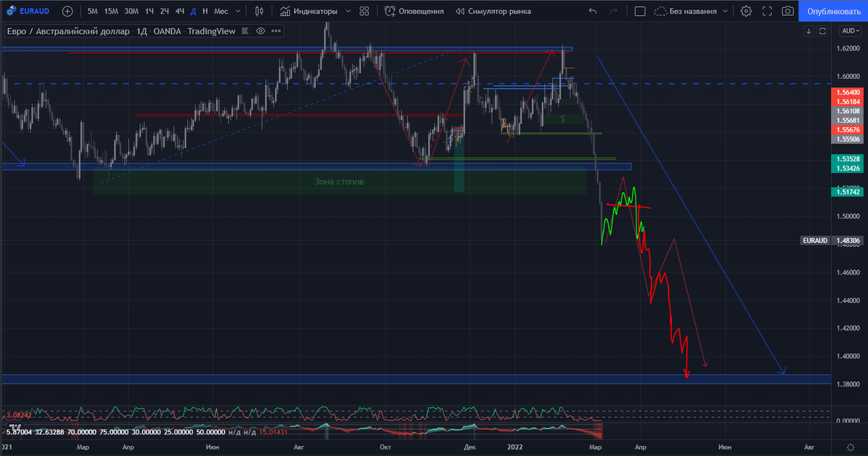868x456 pixels.
Task: Click the 1.53426 green price label
Action: click(x=848, y=168)
